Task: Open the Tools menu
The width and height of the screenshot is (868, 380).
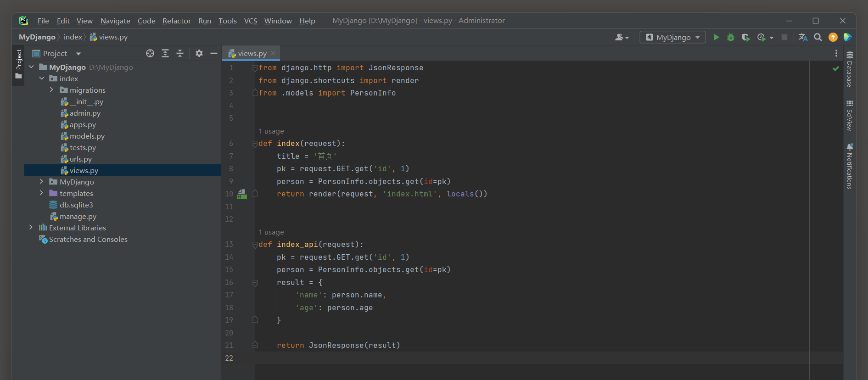Action: 227,21
